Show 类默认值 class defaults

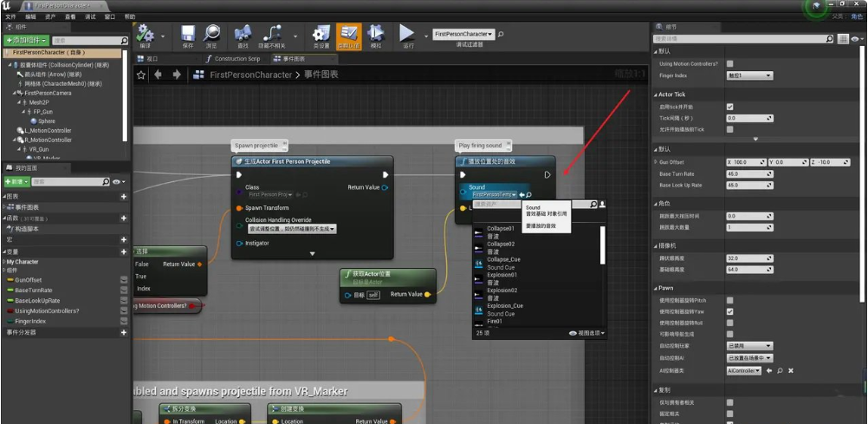[349, 36]
